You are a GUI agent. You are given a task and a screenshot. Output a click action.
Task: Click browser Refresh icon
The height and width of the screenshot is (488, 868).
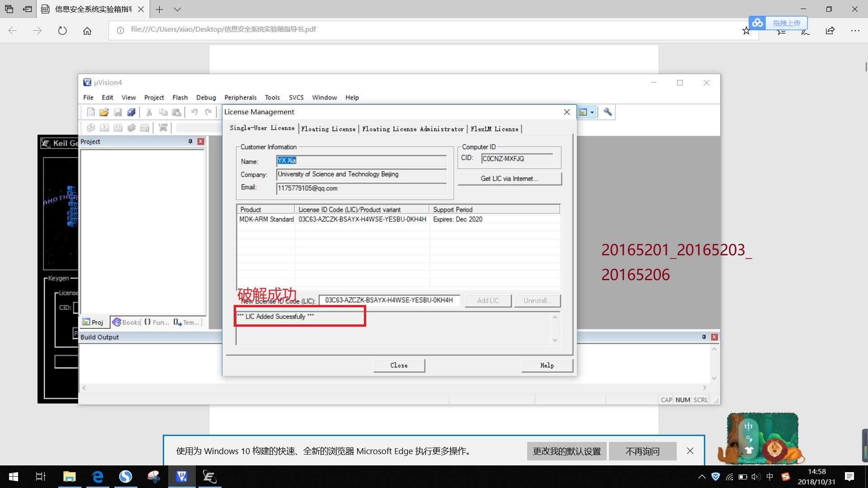point(62,31)
